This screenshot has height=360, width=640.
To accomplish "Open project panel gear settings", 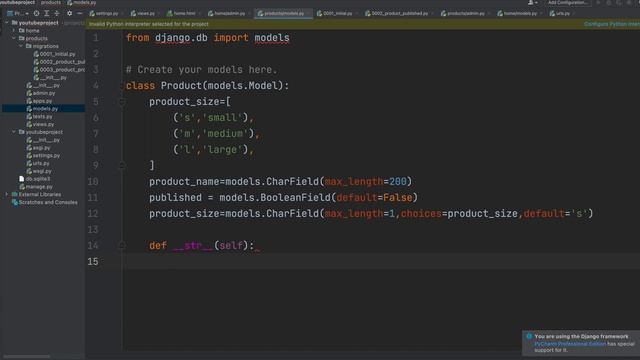I will click(x=69, y=13).
